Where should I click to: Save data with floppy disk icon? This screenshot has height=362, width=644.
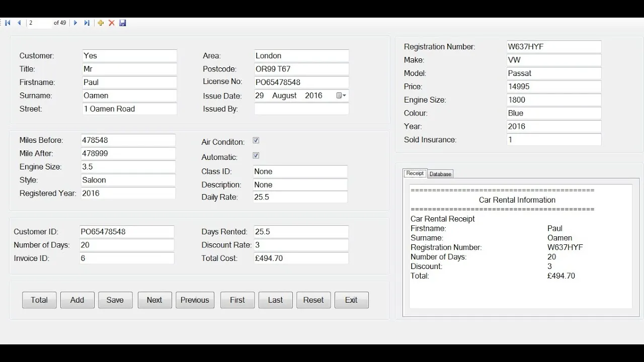pos(123,23)
